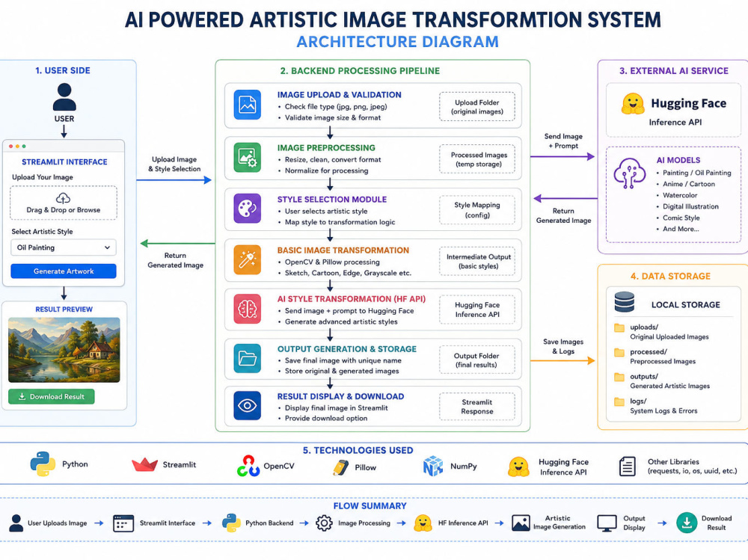Click the Result Preview landscape painting thumbnail
The image size is (748, 560).
tap(64, 350)
